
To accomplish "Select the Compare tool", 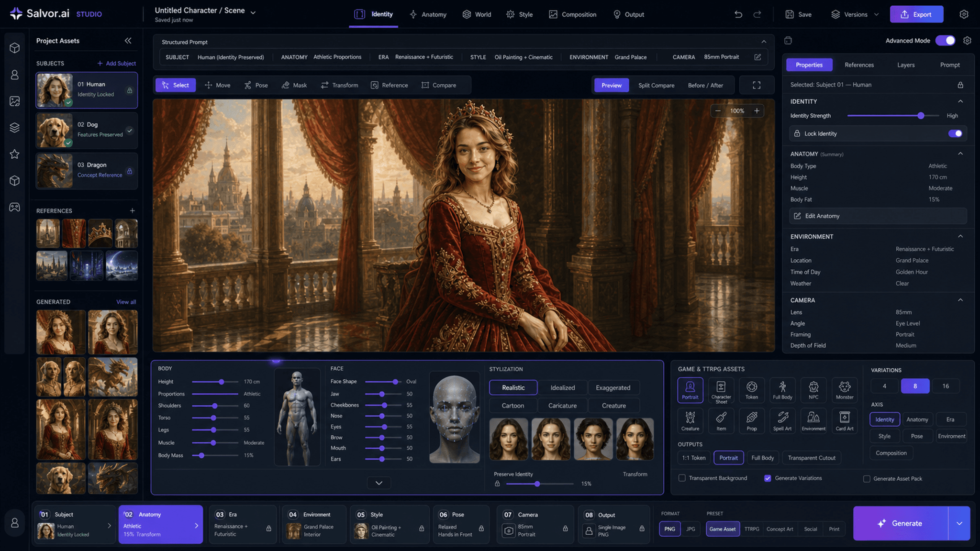I will click(439, 85).
